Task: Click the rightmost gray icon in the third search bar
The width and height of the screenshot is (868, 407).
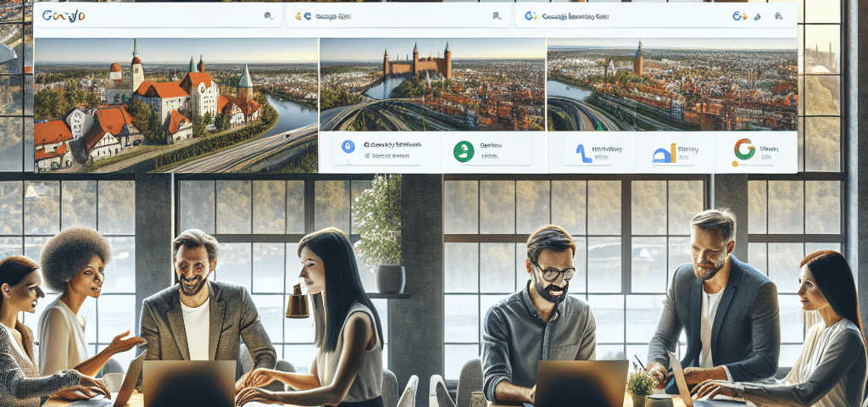Action: [x=778, y=16]
